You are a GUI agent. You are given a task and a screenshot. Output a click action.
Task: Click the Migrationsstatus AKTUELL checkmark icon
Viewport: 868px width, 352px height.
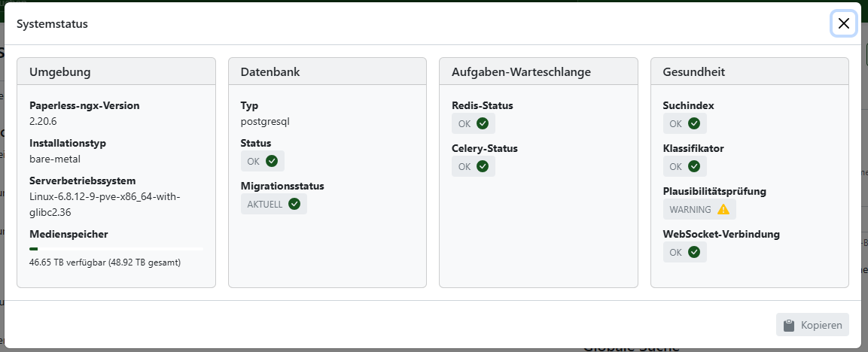pos(294,204)
